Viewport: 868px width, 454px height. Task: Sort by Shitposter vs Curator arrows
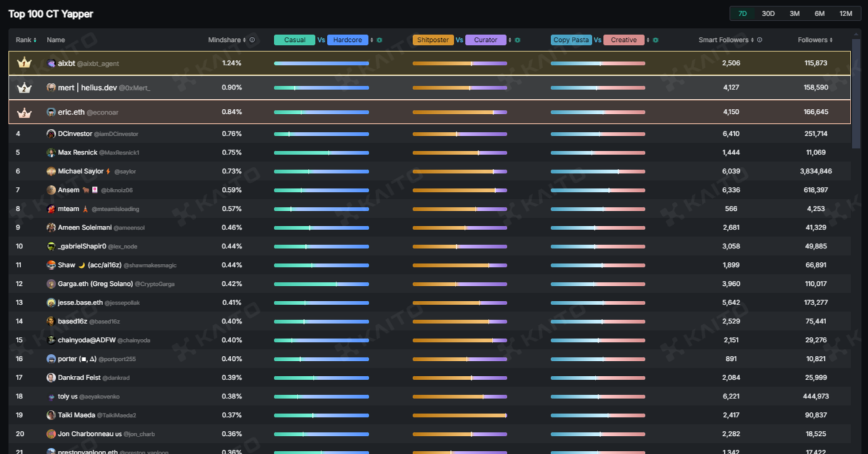tap(510, 40)
